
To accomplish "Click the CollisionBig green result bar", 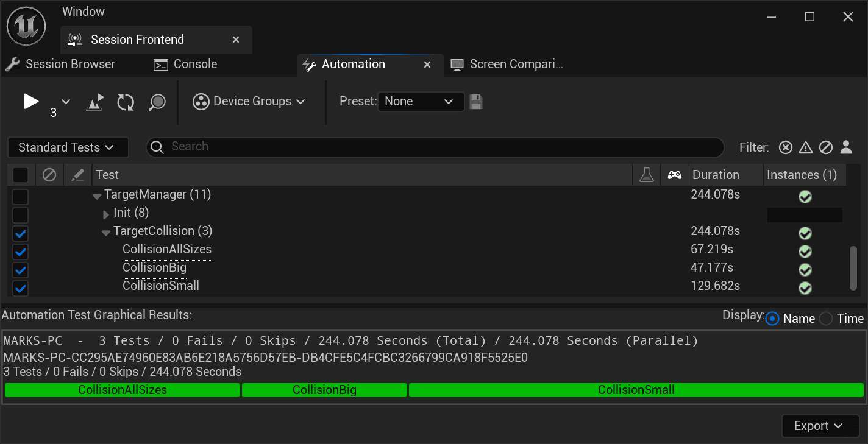I will click(x=324, y=390).
